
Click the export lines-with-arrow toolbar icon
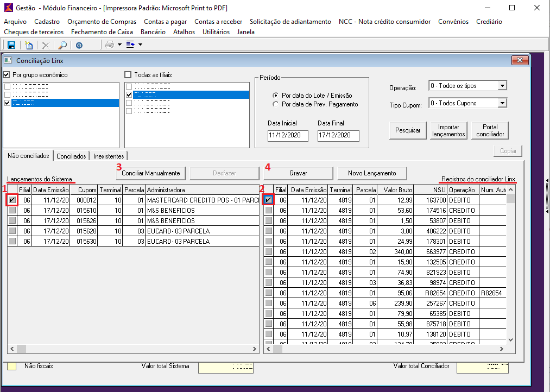(131, 45)
